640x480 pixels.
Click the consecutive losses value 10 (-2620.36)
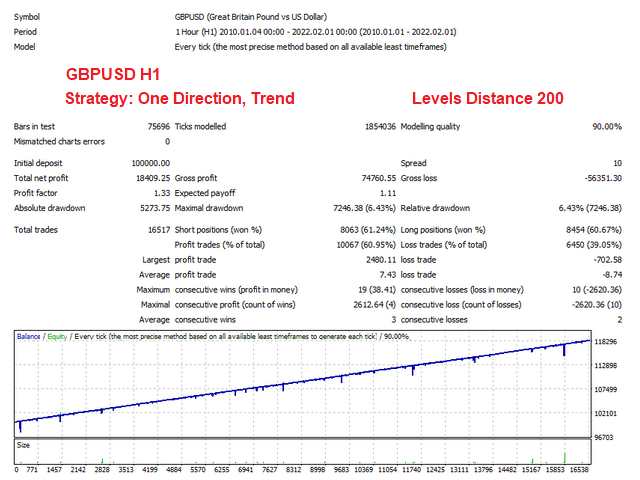click(x=597, y=290)
